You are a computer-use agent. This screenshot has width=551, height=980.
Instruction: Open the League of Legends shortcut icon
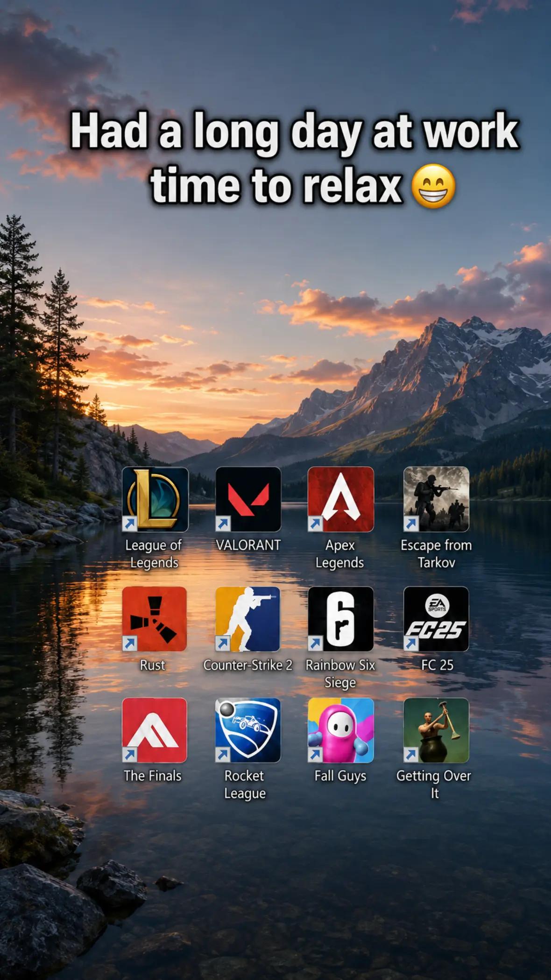click(155, 499)
